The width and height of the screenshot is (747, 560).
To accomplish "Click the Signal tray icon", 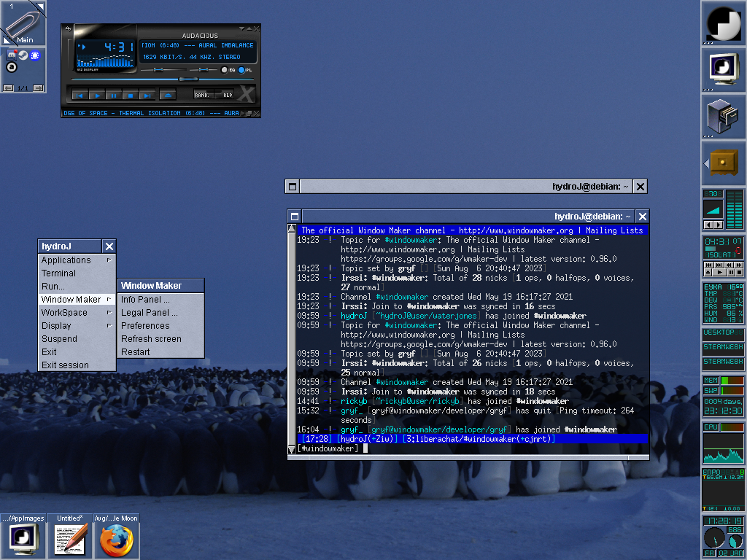I will tap(35, 55).
